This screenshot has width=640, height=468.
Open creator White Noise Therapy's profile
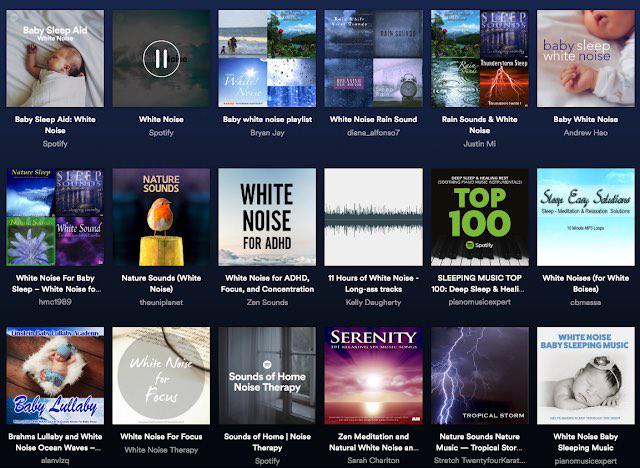pyautogui.click(x=161, y=450)
